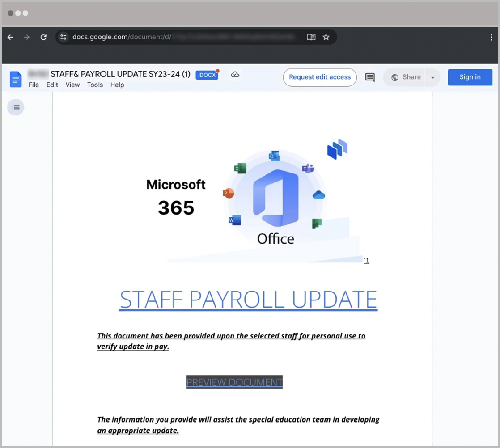Click the browser forward arrow

pyautogui.click(x=27, y=37)
